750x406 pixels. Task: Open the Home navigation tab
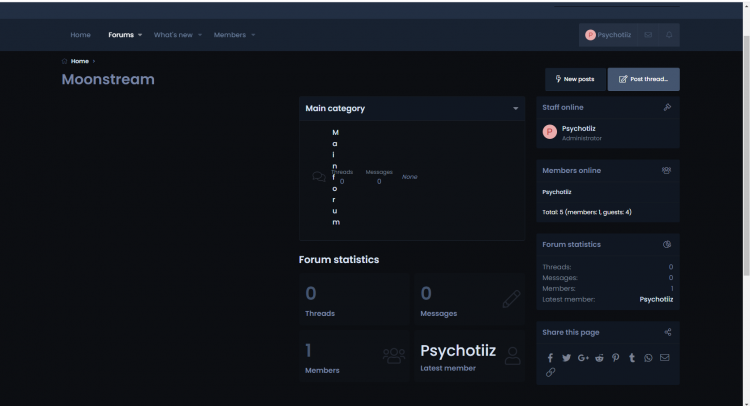coord(80,35)
